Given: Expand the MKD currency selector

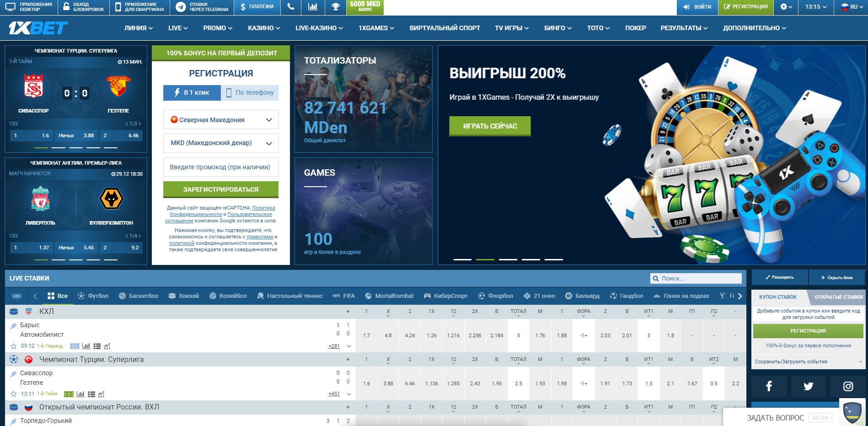Looking at the screenshot, I should 220,143.
